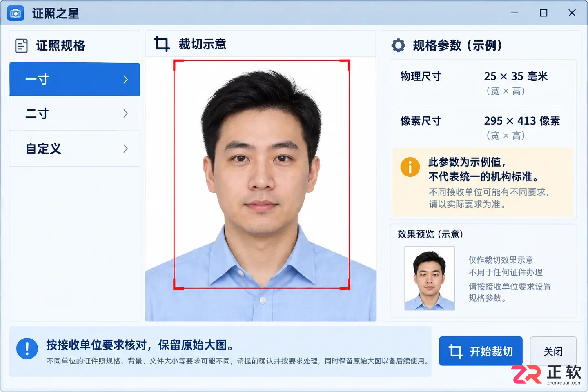Screen dimensions: 588x392
Task: Expand the 二寸 row chevron
Action: 126,114
